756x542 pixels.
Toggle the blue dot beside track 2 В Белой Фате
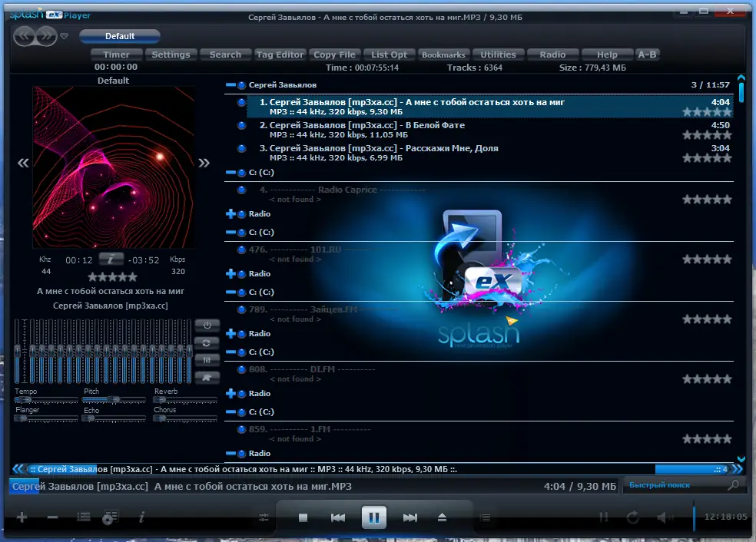[241, 125]
